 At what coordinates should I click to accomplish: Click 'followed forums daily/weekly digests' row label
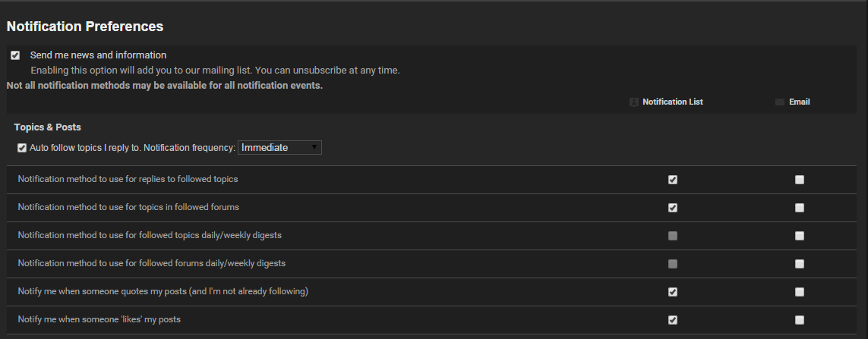(152, 263)
